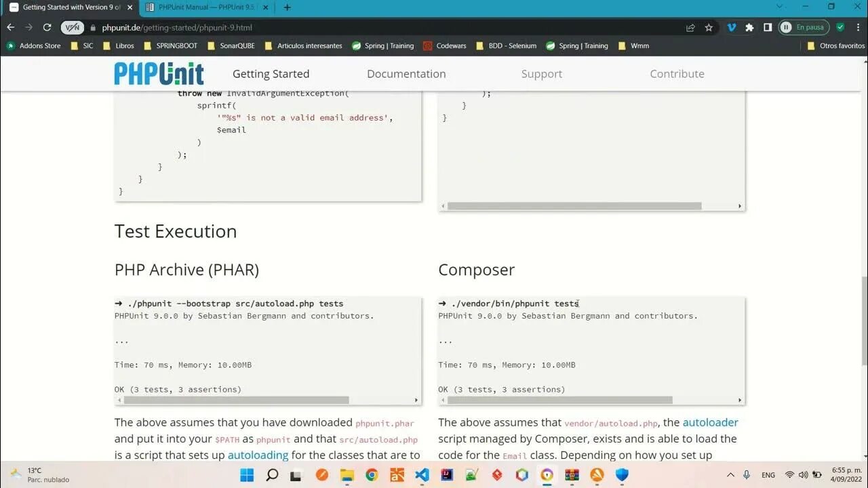The image size is (868, 488).
Task: Open the Articulos interesantes bookmark folder
Action: [303, 46]
